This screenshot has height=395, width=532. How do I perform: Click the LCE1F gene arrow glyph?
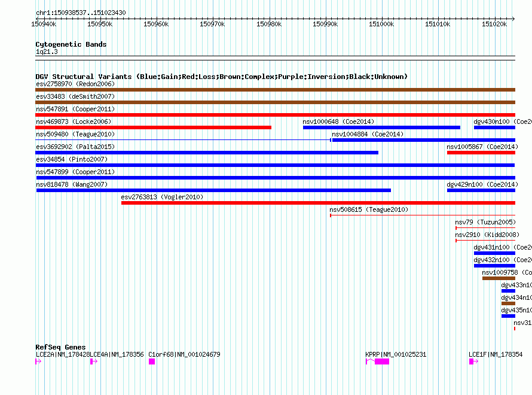coord(473,361)
